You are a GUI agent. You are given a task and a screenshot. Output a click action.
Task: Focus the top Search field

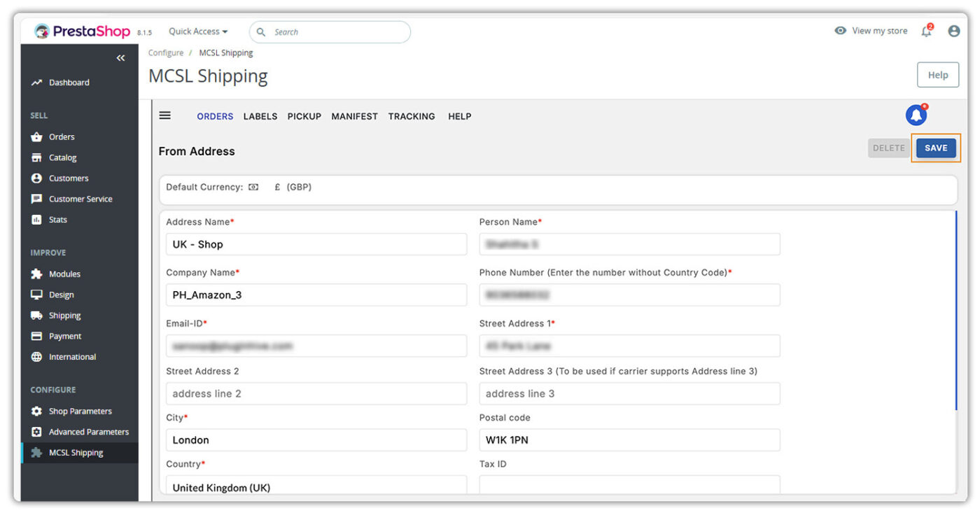[330, 32]
